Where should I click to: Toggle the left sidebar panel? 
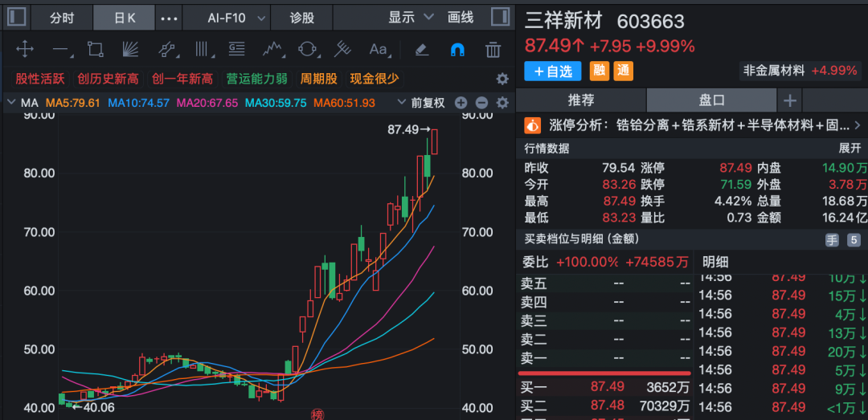pos(16,17)
